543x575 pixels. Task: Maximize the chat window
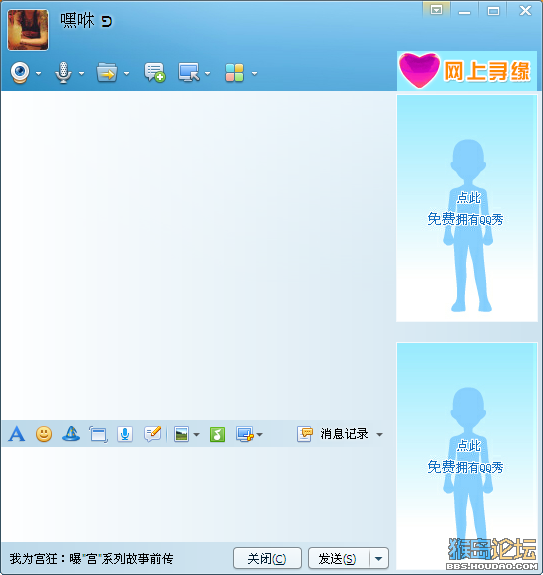point(493,11)
